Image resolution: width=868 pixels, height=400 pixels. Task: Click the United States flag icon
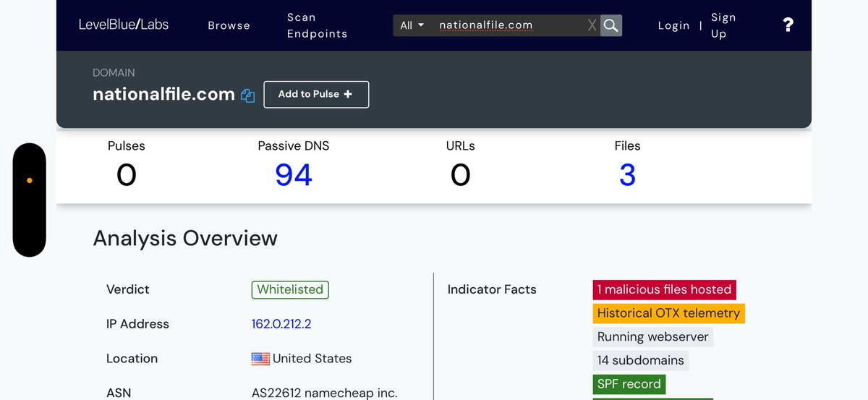click(x=260, y=359)
